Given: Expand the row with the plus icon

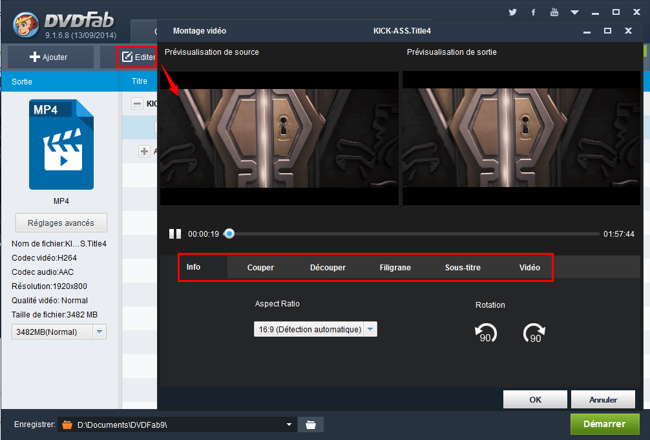Looking at the screenshot, I should click(144, 151).
